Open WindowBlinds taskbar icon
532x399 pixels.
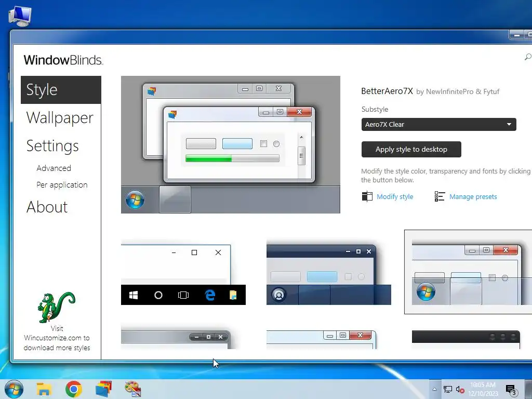[103, 389]
